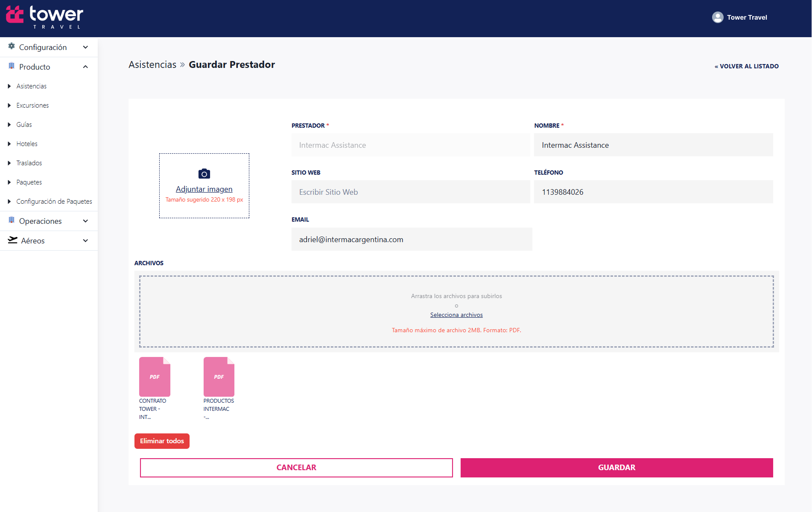Collapse the Producto section chevron
This screenshot has height=512, width=812.
click(85, 67)
